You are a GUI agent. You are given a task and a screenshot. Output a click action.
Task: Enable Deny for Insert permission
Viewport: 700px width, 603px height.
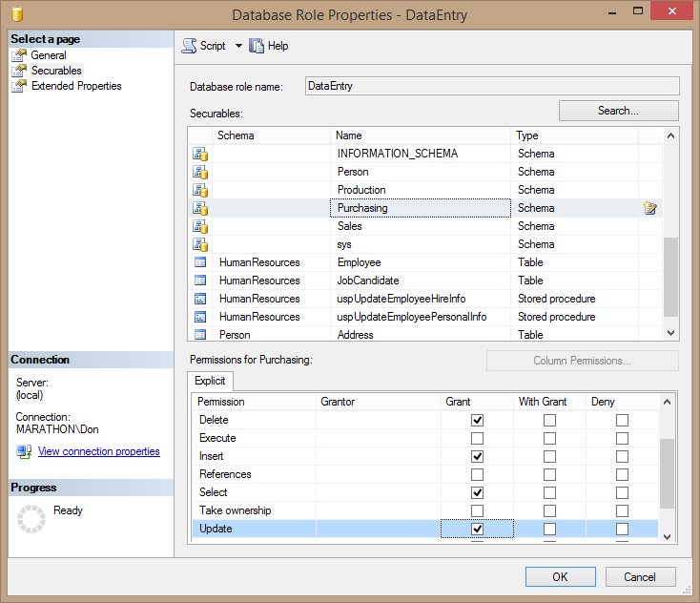pos(622,456)
